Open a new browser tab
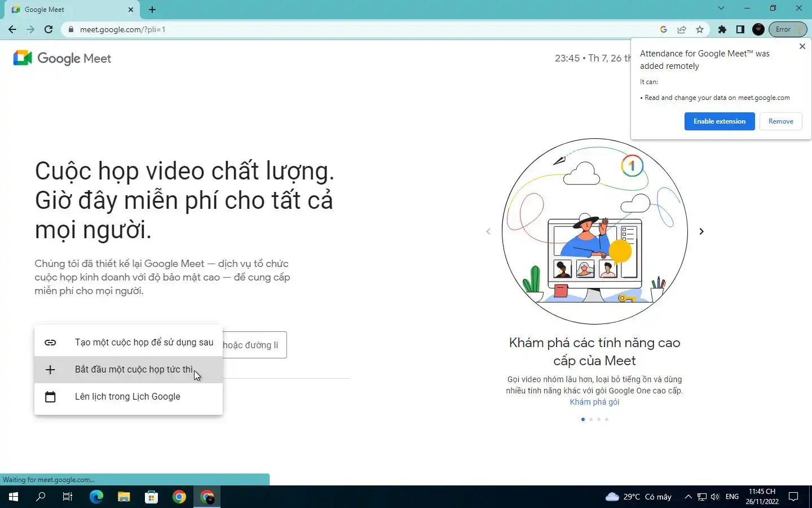 pos(152,10)
